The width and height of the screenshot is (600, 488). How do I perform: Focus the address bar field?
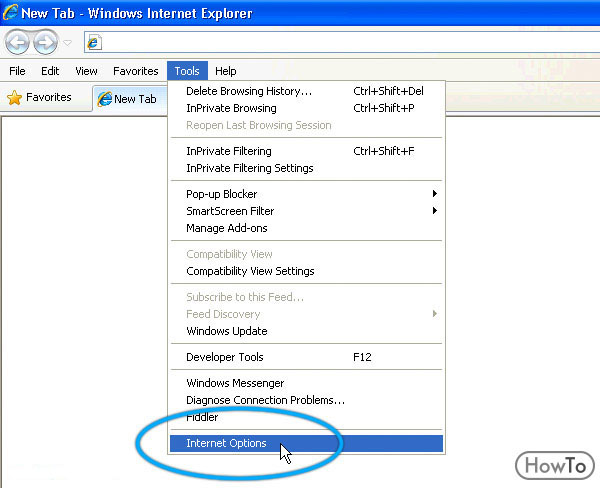[342, 42]
